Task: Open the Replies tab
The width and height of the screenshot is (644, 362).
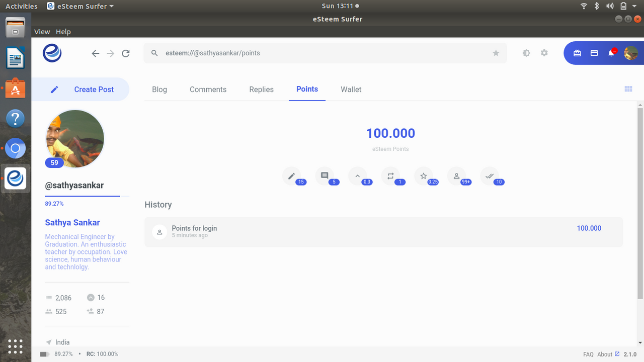Action: click(262, 89)
